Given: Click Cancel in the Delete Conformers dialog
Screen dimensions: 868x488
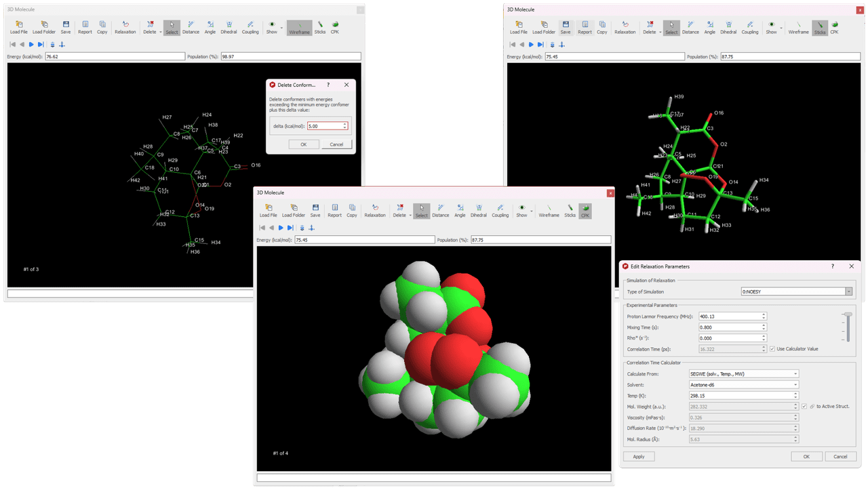Looking at the screenshot, I should click(x=336, y=144).
